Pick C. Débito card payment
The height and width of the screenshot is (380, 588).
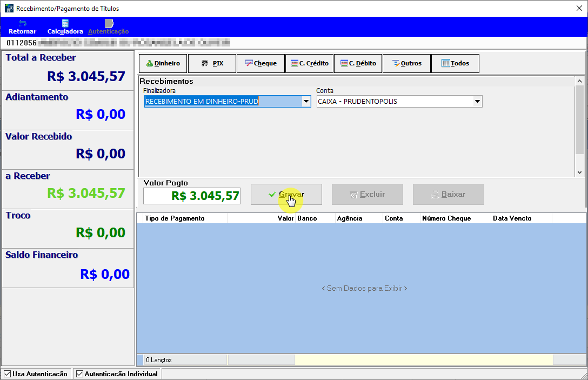(358, 63)
